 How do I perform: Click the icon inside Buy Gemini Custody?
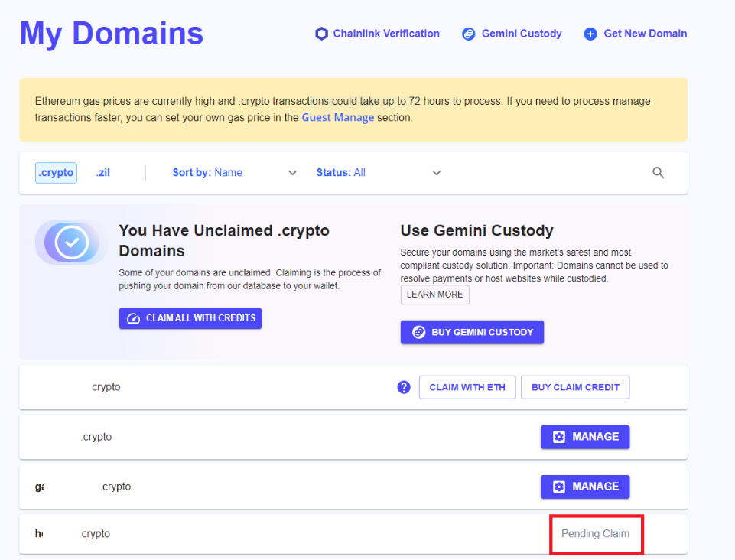[418, 332]
